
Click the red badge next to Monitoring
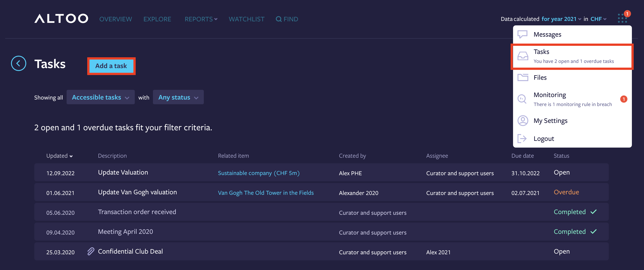pos(624,99)
